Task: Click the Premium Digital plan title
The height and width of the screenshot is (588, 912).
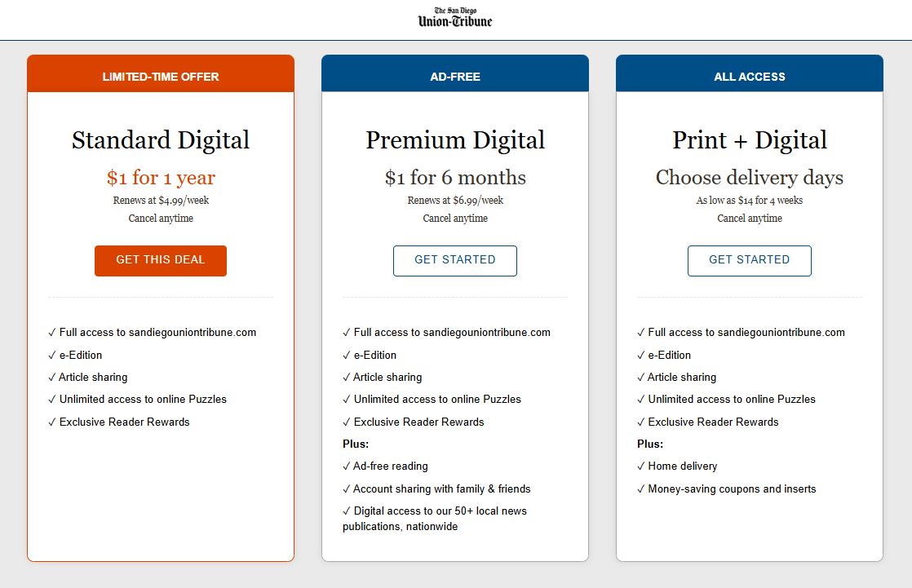Action: pos(455,139)
